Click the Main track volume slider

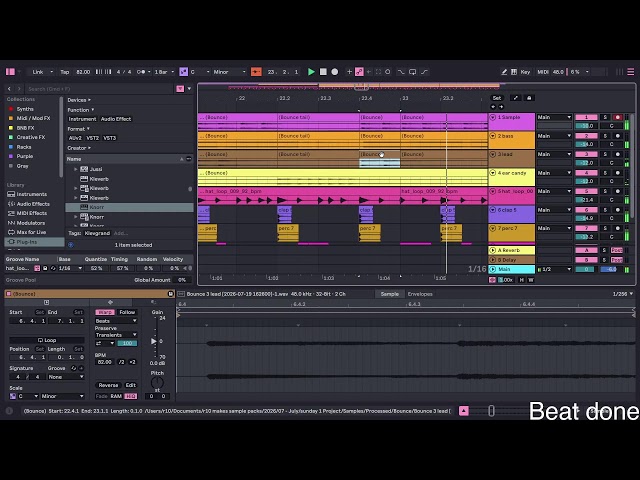[586, 269]
